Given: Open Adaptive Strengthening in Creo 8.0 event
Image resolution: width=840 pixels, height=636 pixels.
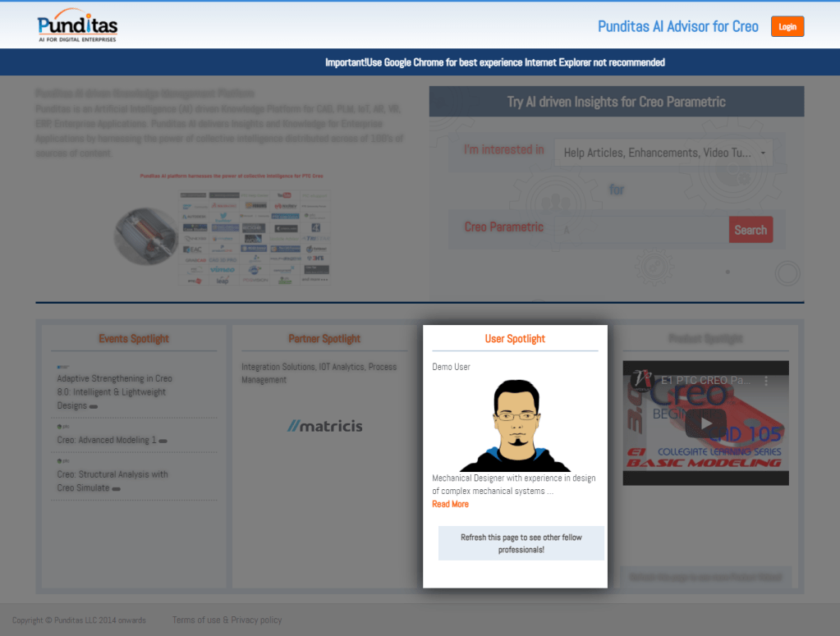Looking at the screenshot, I should (114, 391).
